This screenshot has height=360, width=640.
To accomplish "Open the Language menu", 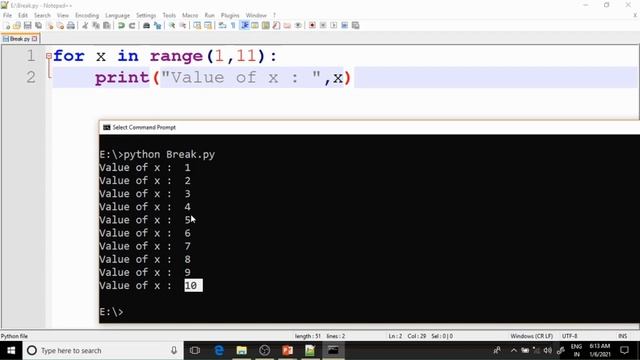I will (118, 15).
